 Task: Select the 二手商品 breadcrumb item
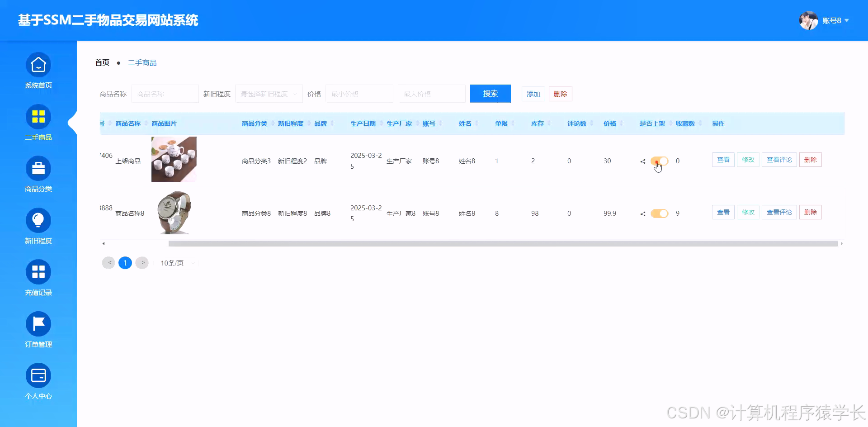[x=142, y=62]
